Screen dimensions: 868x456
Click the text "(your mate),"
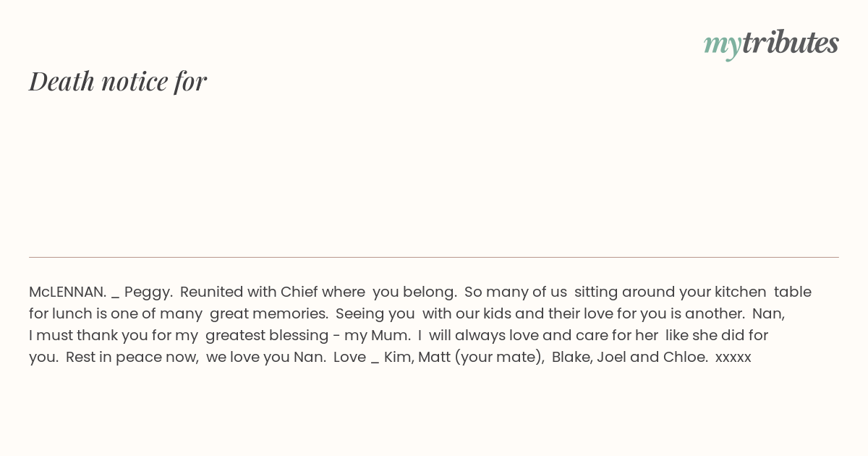pyautogui.click(x=499, y=358)
